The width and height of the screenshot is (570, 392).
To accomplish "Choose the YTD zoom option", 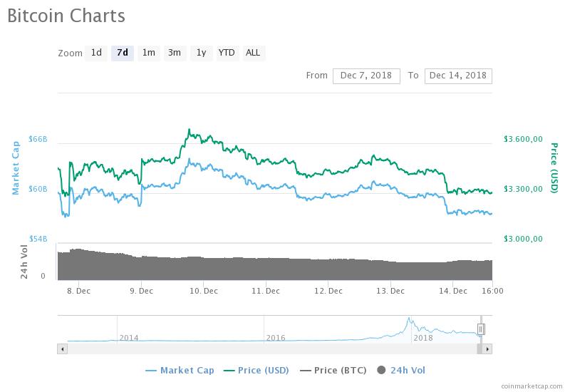I will (227, 53).
